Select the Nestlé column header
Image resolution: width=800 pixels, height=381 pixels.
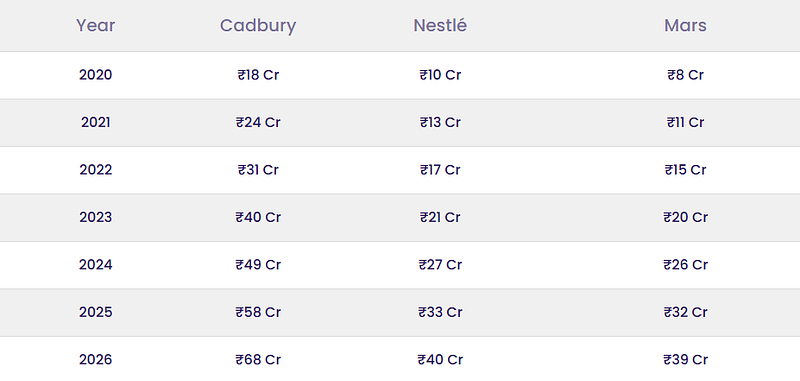point(440,26)
